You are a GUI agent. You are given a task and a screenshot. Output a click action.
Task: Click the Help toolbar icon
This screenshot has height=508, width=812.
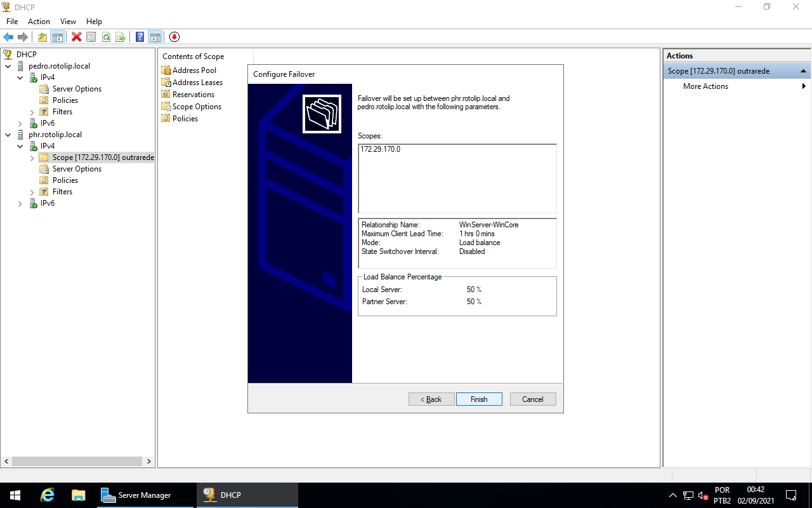[x=139, y=36]
